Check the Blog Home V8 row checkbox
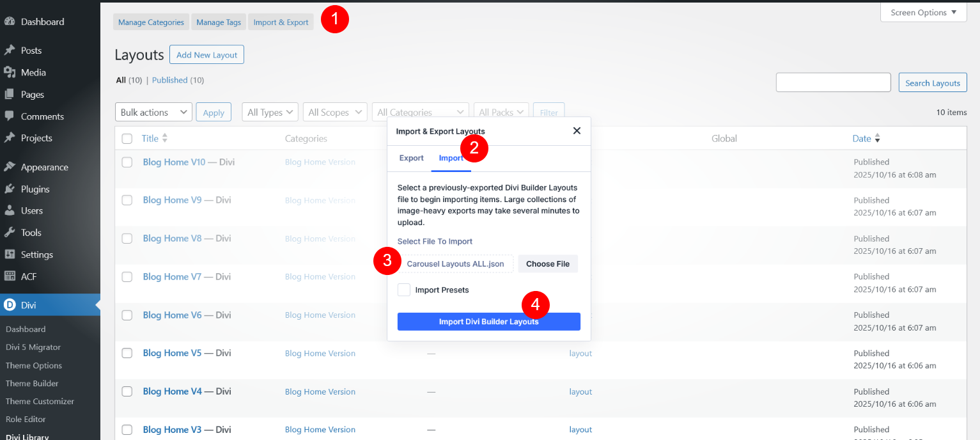The image size is (980, 440). coord(127,239)
